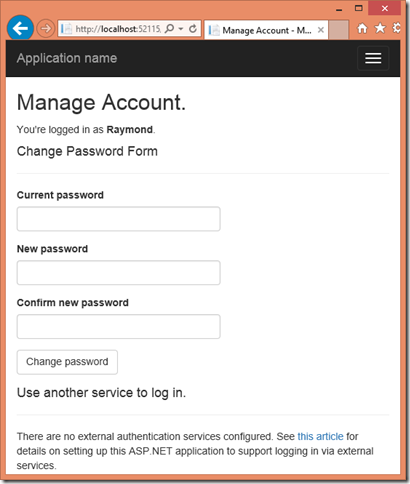
Task: Open the Home icon in browser toolbar
Action: click(362, 28)
